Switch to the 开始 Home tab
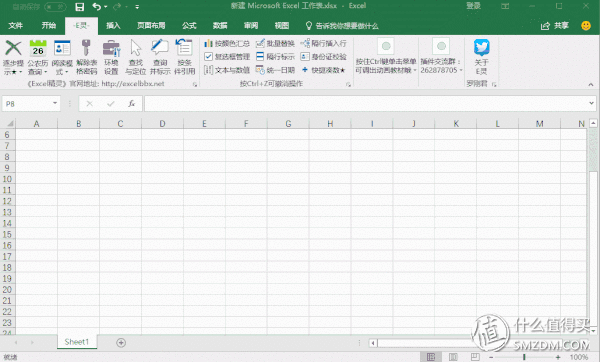 pos(49,26)
